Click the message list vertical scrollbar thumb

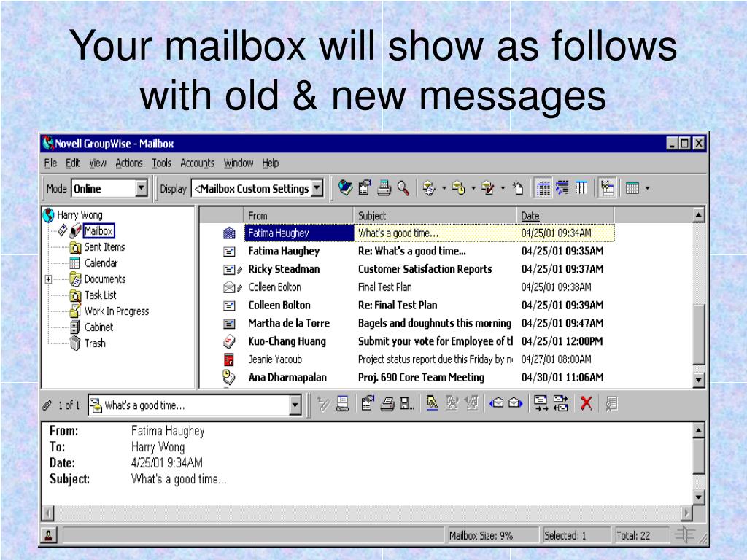coord(698,334)
